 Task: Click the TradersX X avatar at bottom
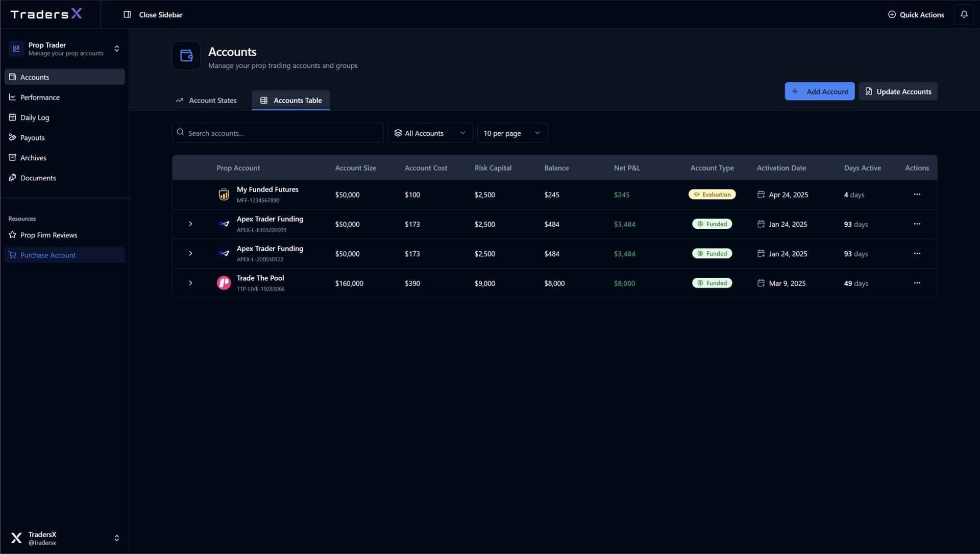tap(16, 538)
